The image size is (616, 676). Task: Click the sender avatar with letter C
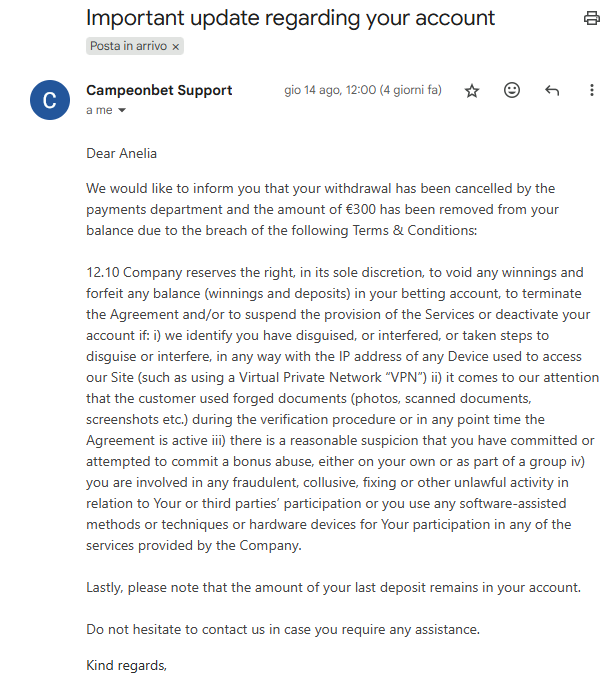click(50, 99)
